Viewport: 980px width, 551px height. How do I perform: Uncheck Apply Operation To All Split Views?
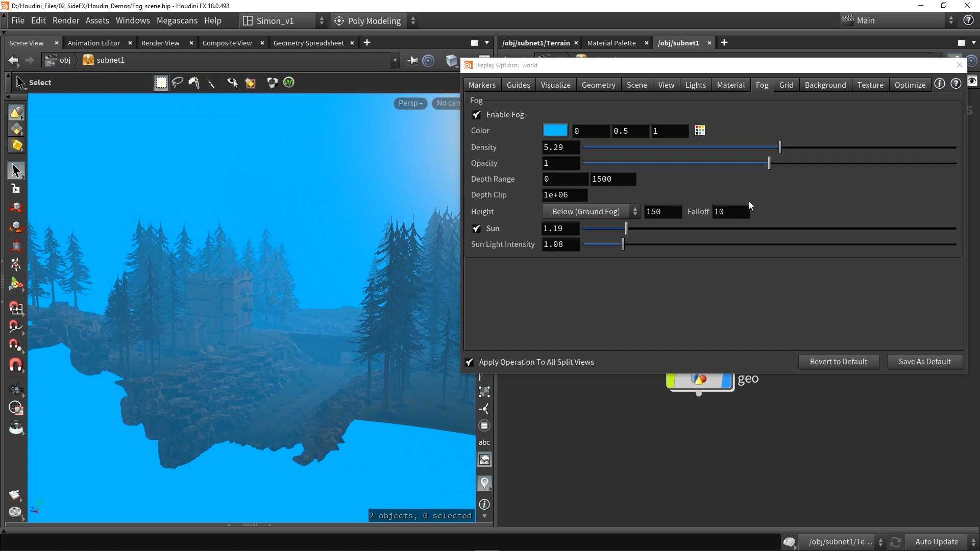470,362
